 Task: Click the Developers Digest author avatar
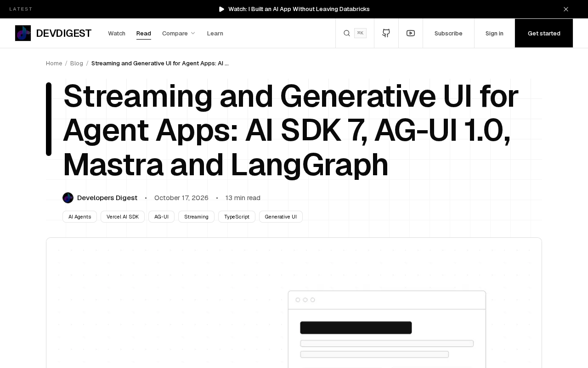pyautogui.click(x=68, y=198)
